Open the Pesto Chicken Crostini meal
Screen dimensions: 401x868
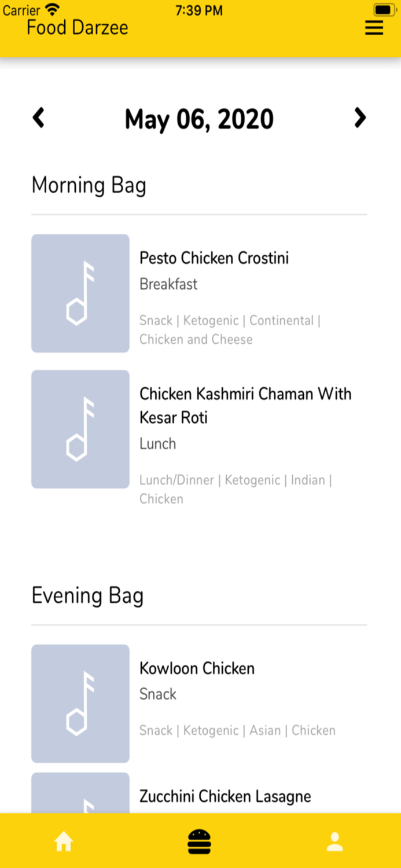[x=214, y=258]
